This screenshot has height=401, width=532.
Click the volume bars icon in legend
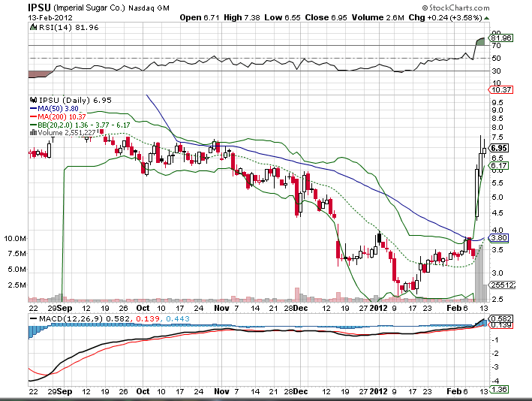pos(33,132)
